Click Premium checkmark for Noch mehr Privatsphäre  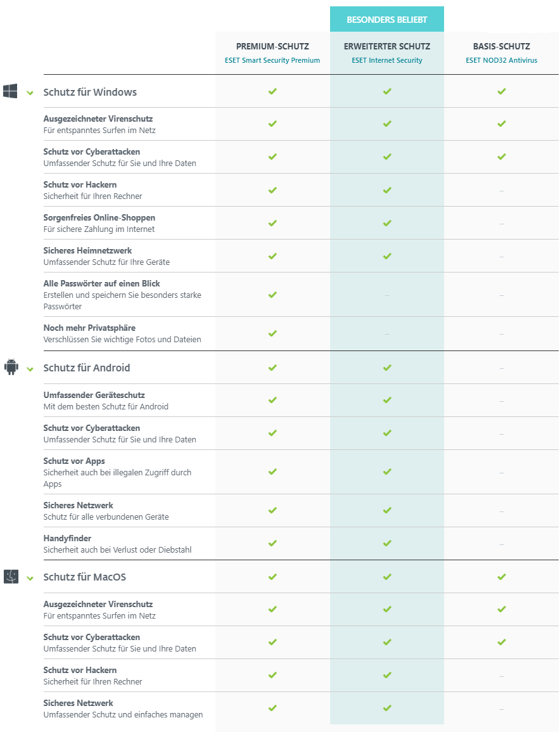pyautogui.click(x=272, y=333)
